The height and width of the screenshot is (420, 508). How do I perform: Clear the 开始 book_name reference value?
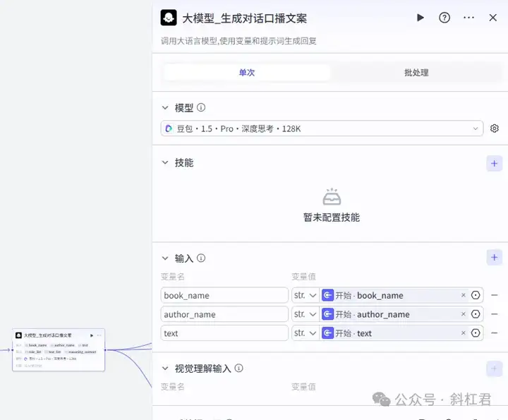(x=464, y=295)
